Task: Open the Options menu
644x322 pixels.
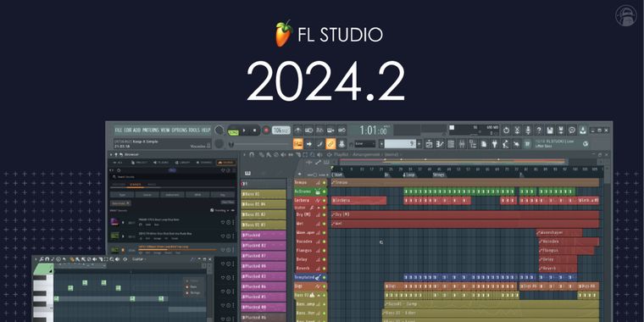Action: [x=180, y=130]
